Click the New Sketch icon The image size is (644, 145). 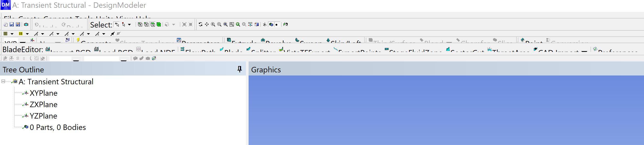coord(68,40)
